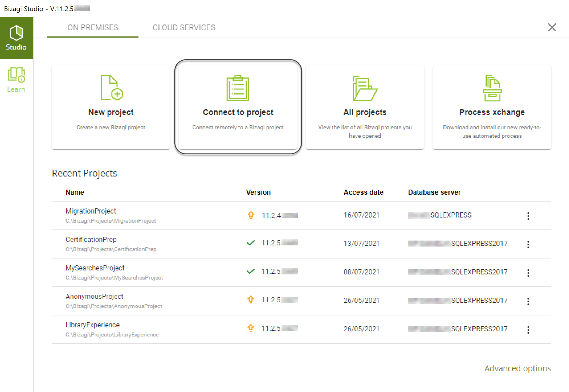Open the three-dot menu for AnonymousProject

point(528,301)
